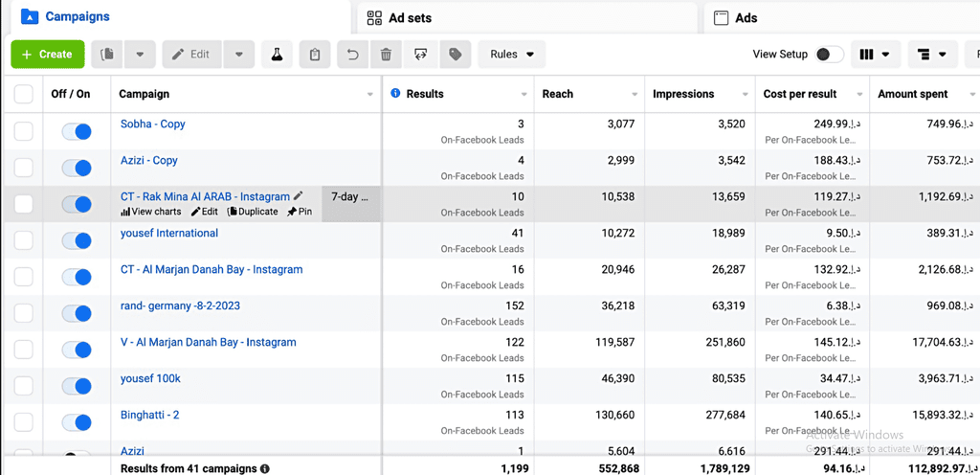980x475 pixels.
Task: Check the box for yousef International row
Action: pos(23,240)
